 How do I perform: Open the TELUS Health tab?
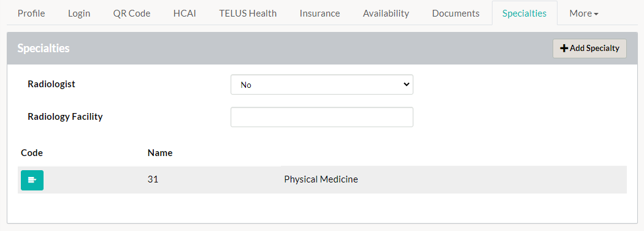pos(248,13)
